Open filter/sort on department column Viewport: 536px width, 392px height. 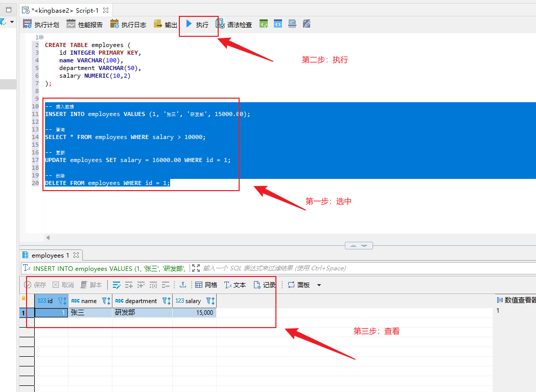tap(167, 301)
